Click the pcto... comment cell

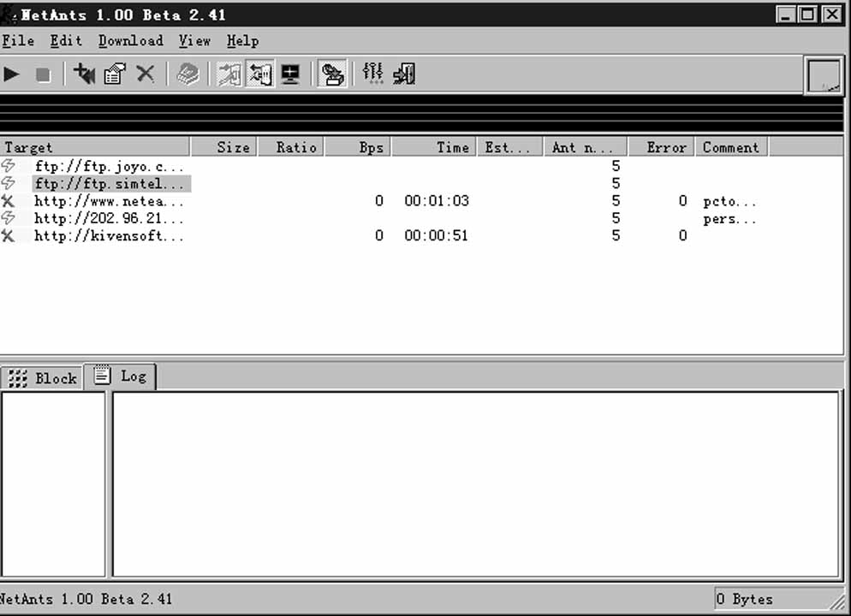(729, 202)
